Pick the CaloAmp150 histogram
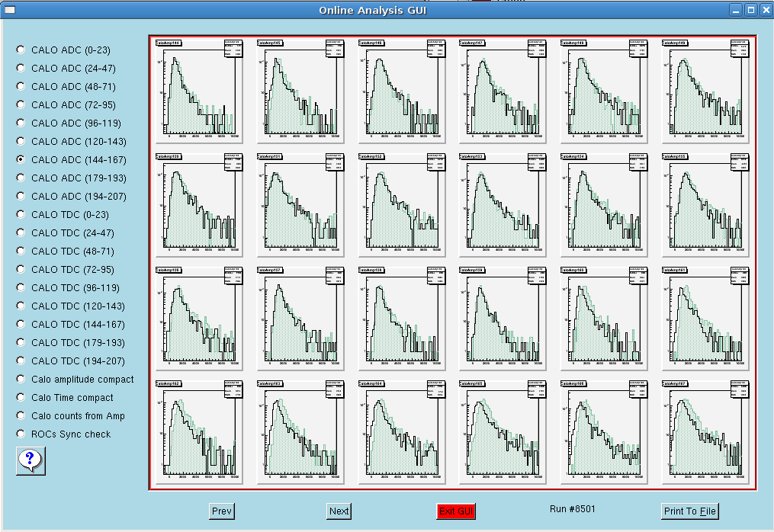The image size is (774, 532). 199,205
